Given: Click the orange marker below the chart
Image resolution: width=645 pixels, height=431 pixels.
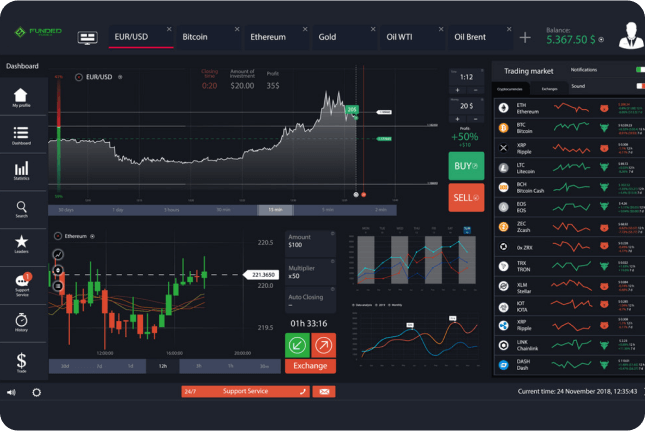Looking at the screenshot, I should pyautogui.click(x=364, y=195).
